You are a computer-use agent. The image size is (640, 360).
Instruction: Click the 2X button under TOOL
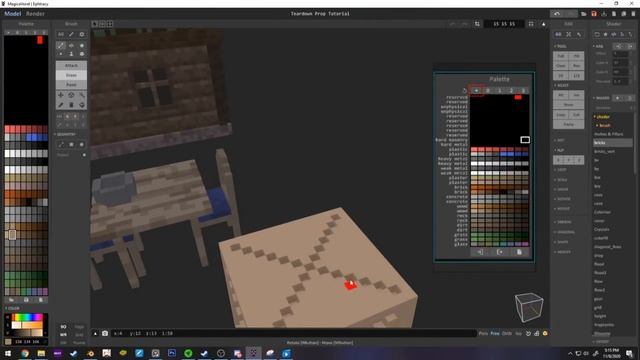[x=561, y=76]
